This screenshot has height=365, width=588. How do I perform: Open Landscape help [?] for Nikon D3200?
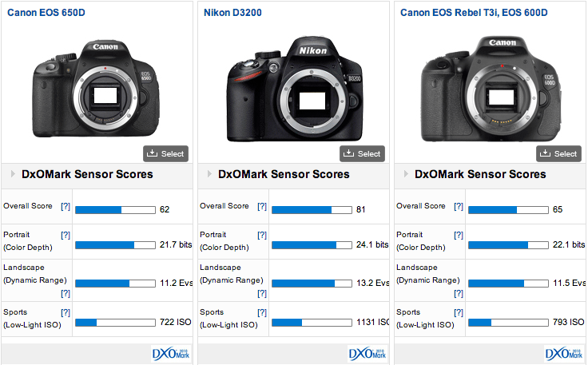click(262, 293)
